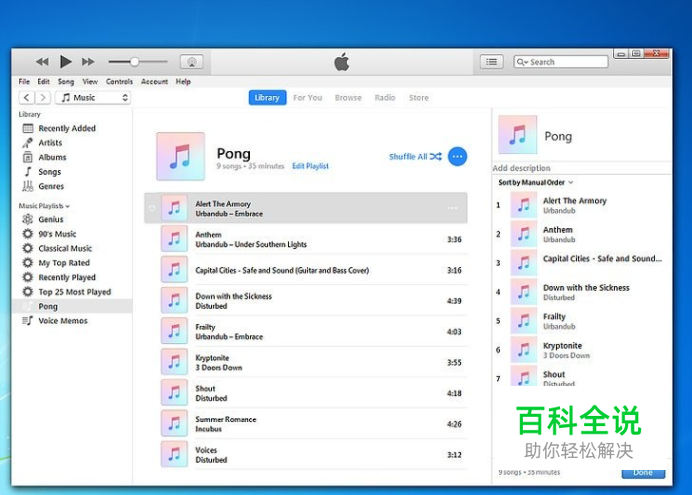Screen dimensions: 692x495
Task: Click Add description field in edit panel
Action: [x=581, y=168]
